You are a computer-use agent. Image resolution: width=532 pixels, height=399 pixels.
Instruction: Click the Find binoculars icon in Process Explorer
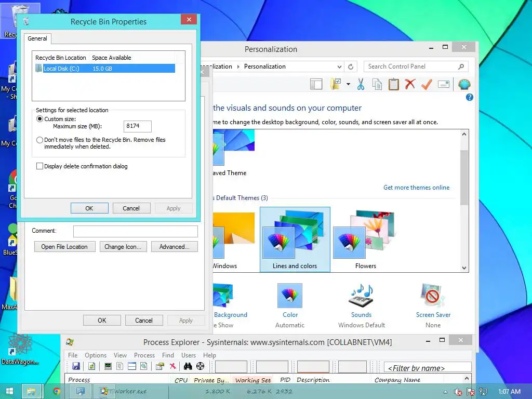(188, 366)
